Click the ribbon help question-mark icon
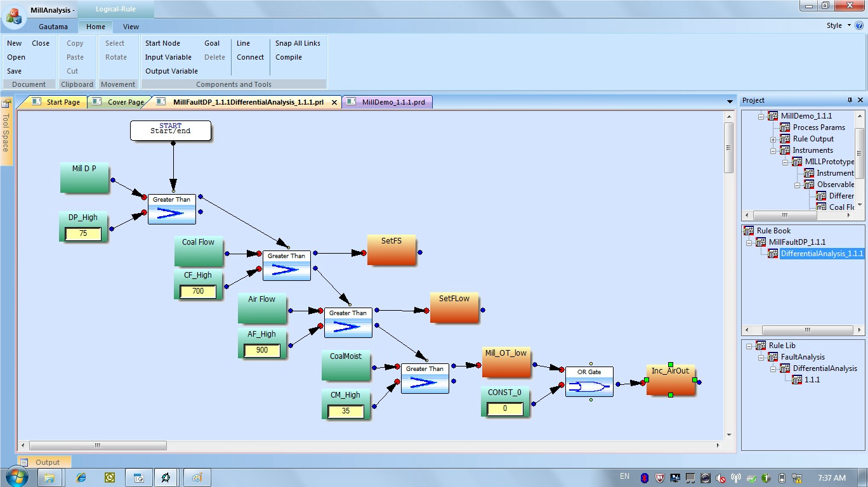The width and height of the screenshot is (868, 487). click(x=859, y=26)
